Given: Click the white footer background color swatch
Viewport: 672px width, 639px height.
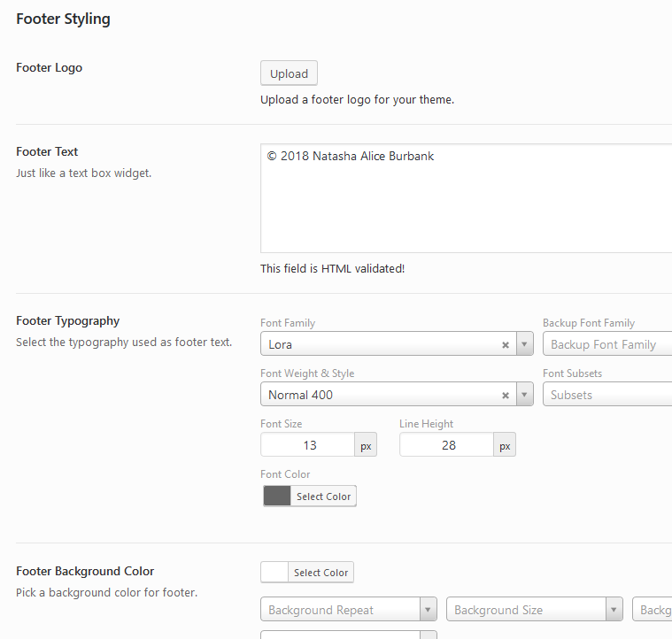Looking at the screenshot, I should (x=274, y=573).
